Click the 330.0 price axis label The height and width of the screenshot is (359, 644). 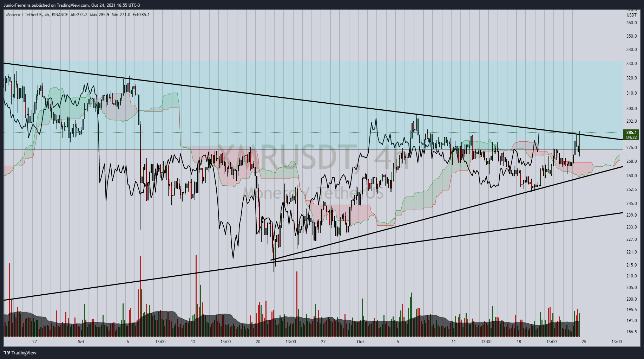click(x=631, y=64)
